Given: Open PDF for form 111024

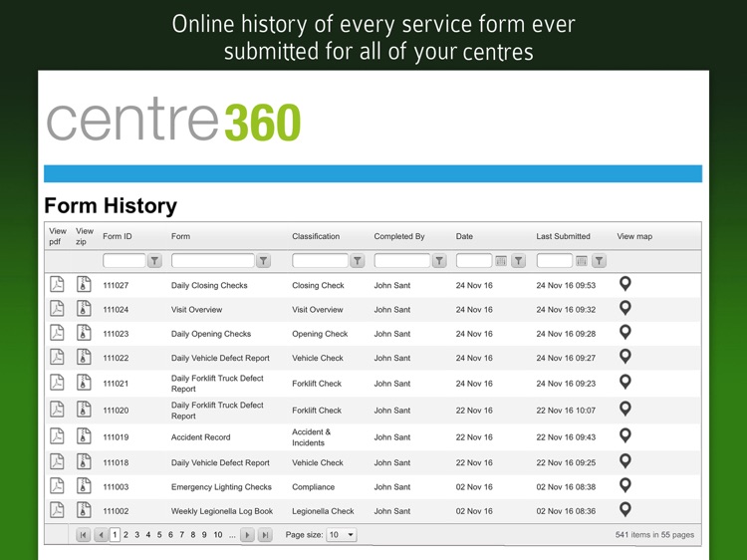Looking at the screenshot, I should point(57,308).
